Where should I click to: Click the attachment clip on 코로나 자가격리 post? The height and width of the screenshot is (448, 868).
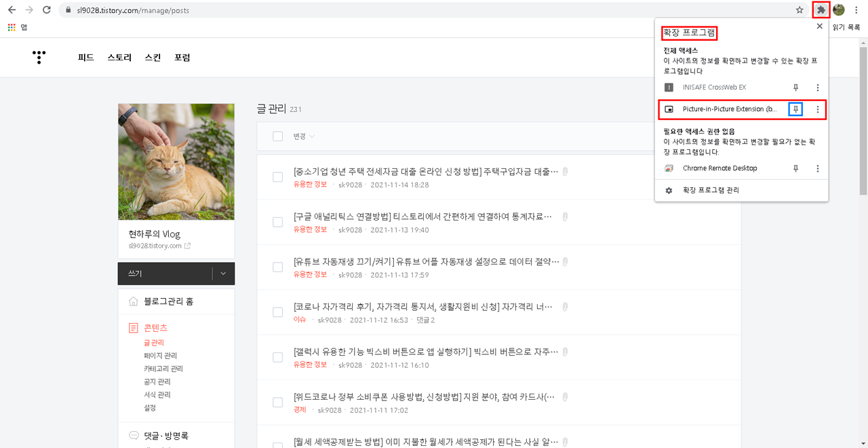point(565,307)
